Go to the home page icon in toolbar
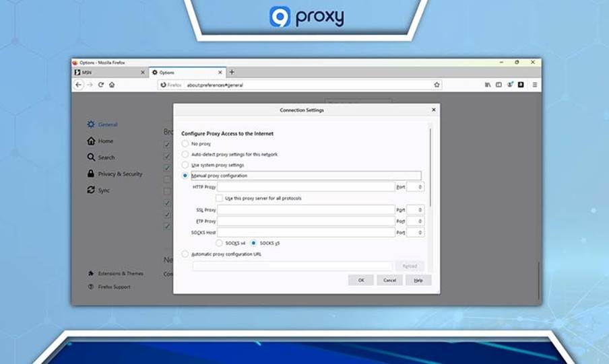 coord(112,85)
